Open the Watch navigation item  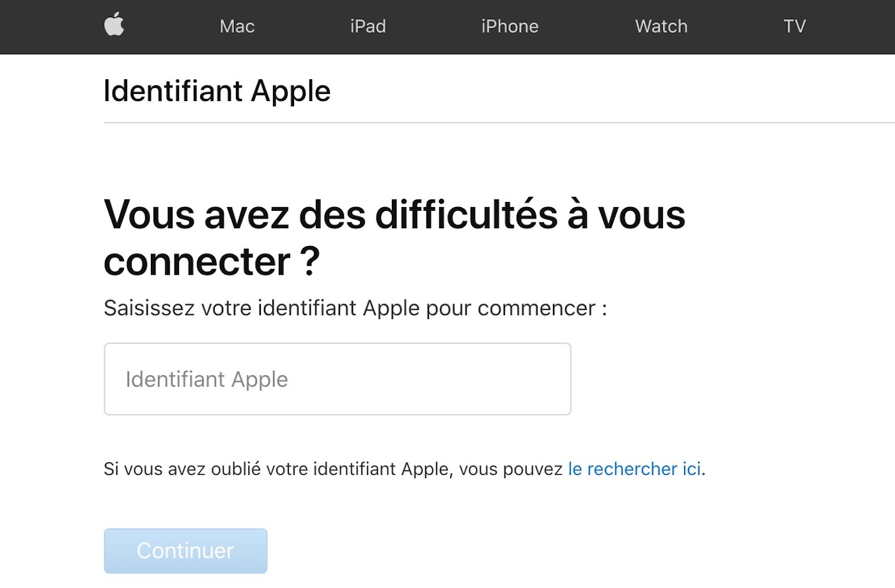pyautogui.click(x=661, y=26)
